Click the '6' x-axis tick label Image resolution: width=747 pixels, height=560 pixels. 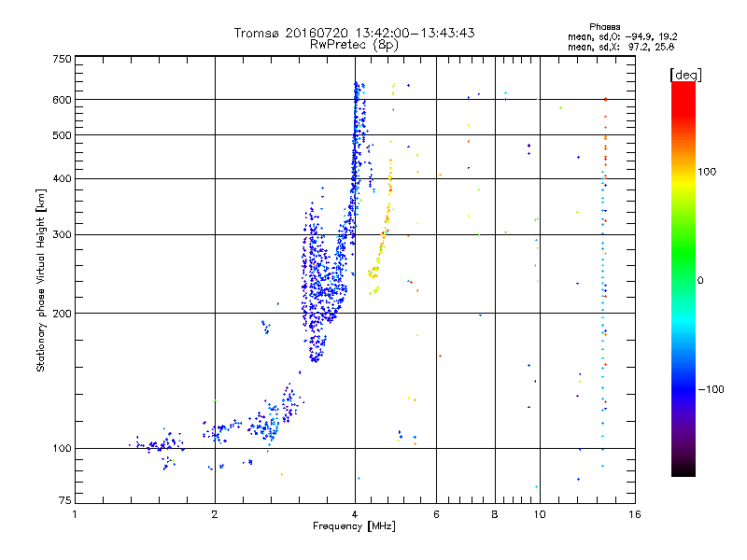point(436,514)
